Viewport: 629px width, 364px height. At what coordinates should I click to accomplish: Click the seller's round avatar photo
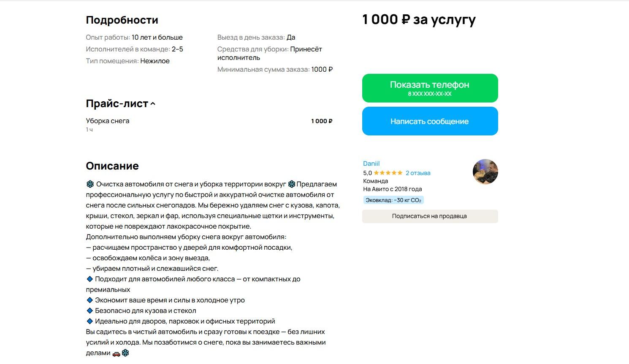[x=485, y=172]
